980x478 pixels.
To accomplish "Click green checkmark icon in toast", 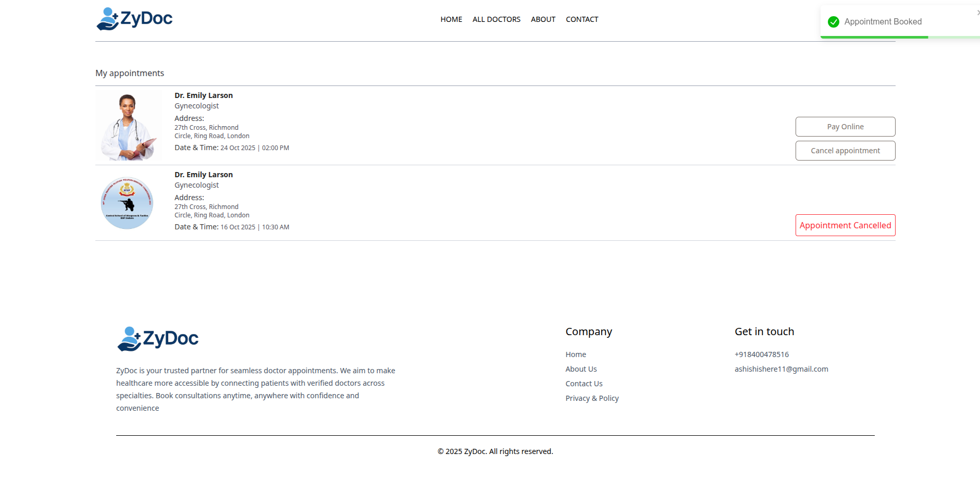I will pos(834,22).
